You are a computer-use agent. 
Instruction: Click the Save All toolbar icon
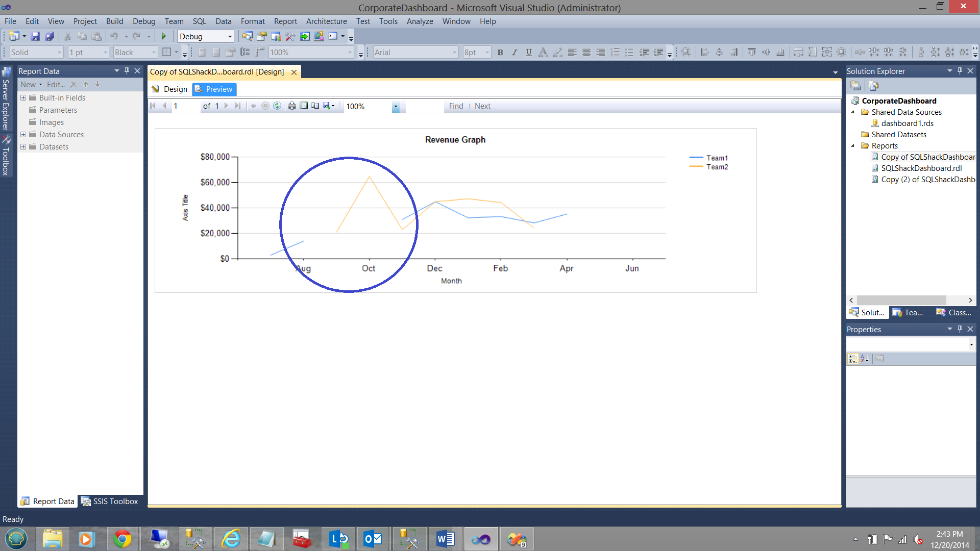[x=50, y=36]
